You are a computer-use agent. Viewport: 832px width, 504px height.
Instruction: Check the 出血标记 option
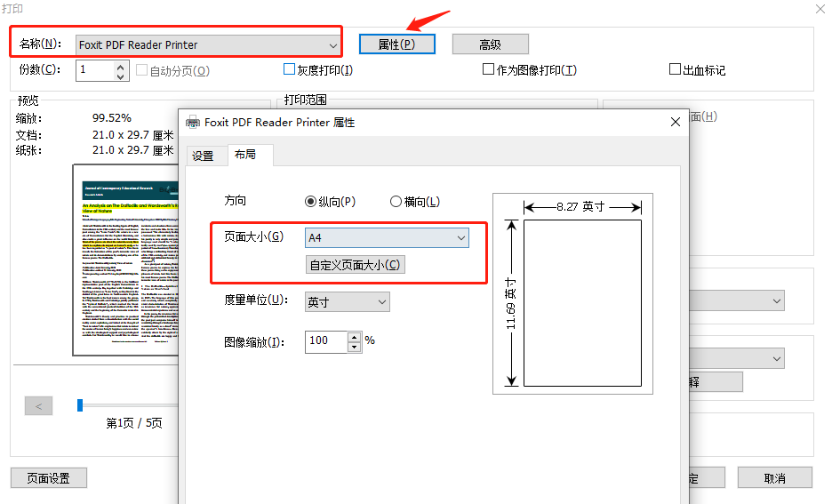point(675,69)
